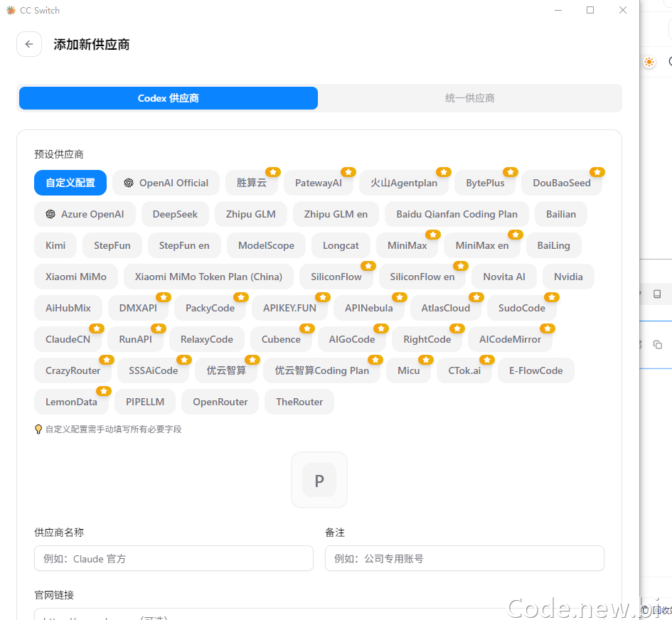Pick the PackyCode preset
This screenshot has height=620, width=672.
coord(210,308)
